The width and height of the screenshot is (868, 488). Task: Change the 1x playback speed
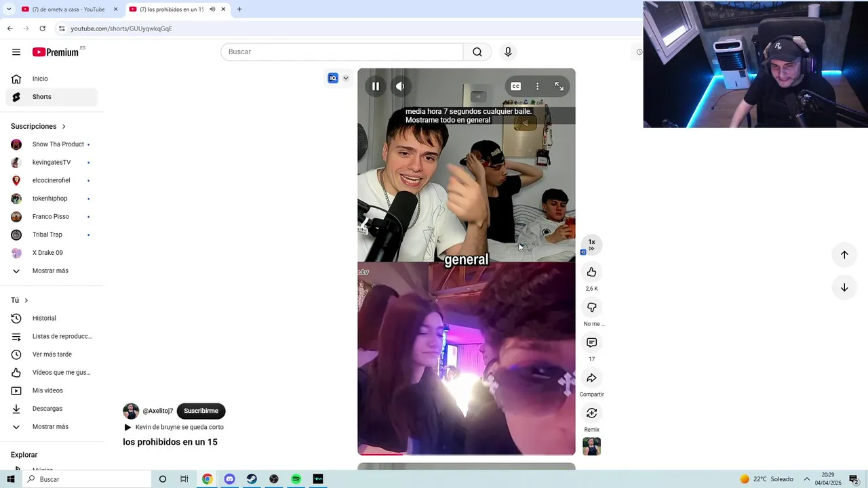click(591, 245)
